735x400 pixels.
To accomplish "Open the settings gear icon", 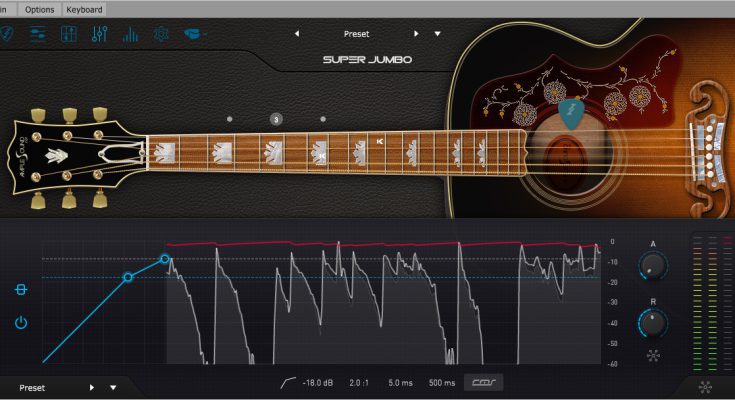I will click(161, 34).
